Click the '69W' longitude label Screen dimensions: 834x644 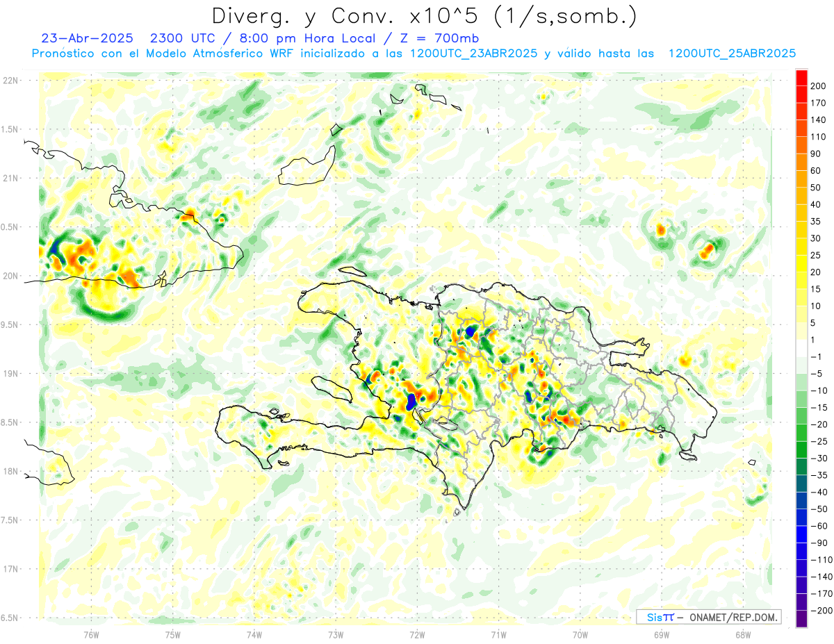coord(662,634)
